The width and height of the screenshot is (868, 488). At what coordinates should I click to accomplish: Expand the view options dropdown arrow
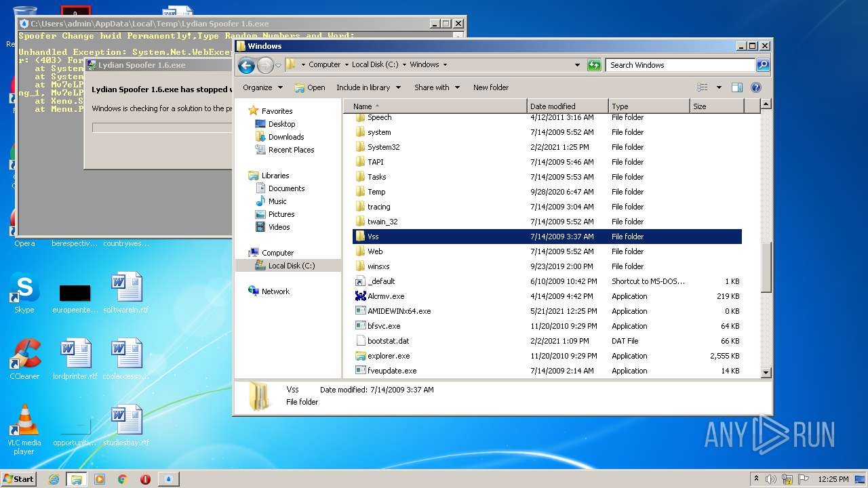coord(719,87)
